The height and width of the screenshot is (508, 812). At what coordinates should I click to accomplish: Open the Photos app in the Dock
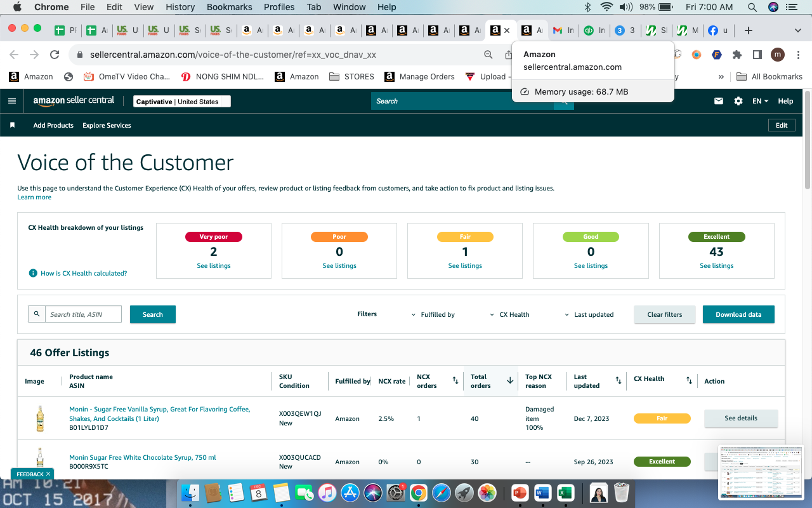click(x=487, y=493)
